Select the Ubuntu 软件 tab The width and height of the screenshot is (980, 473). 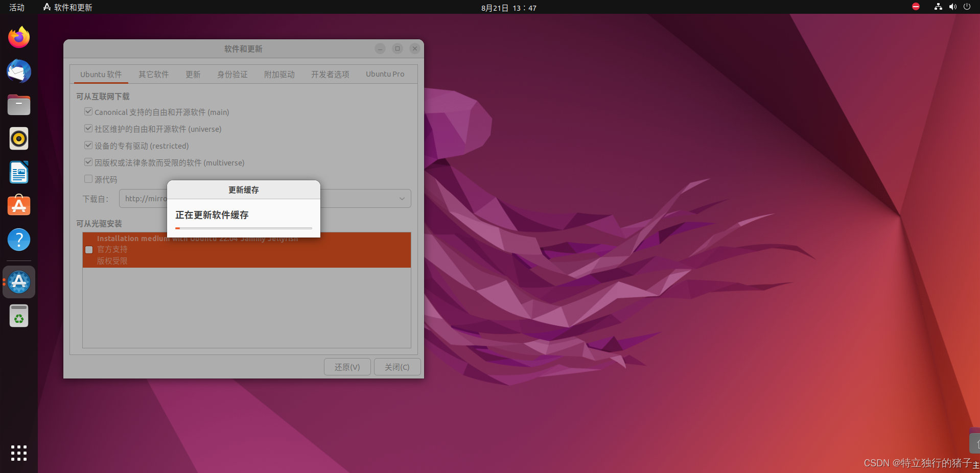pos(101,75)
